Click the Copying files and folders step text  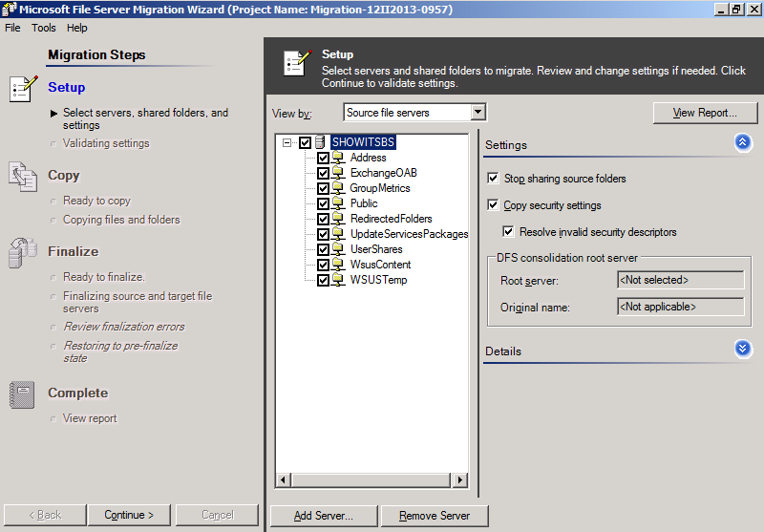tap(121, 220)
